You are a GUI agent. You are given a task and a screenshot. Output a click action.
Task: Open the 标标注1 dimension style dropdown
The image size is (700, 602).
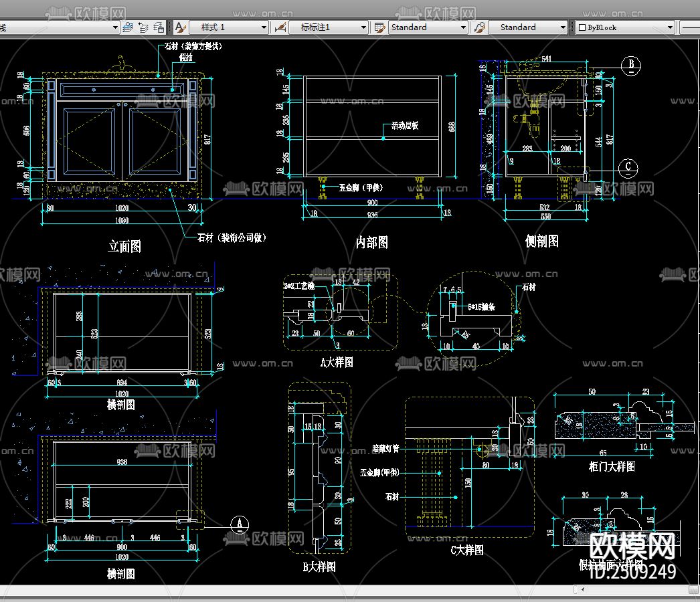(x=329, y=27)
